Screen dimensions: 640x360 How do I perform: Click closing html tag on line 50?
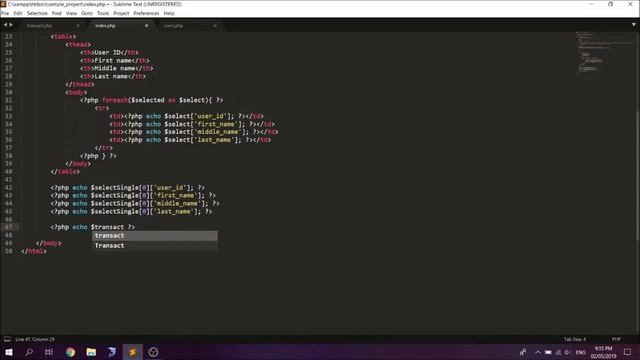pos(34,251)
